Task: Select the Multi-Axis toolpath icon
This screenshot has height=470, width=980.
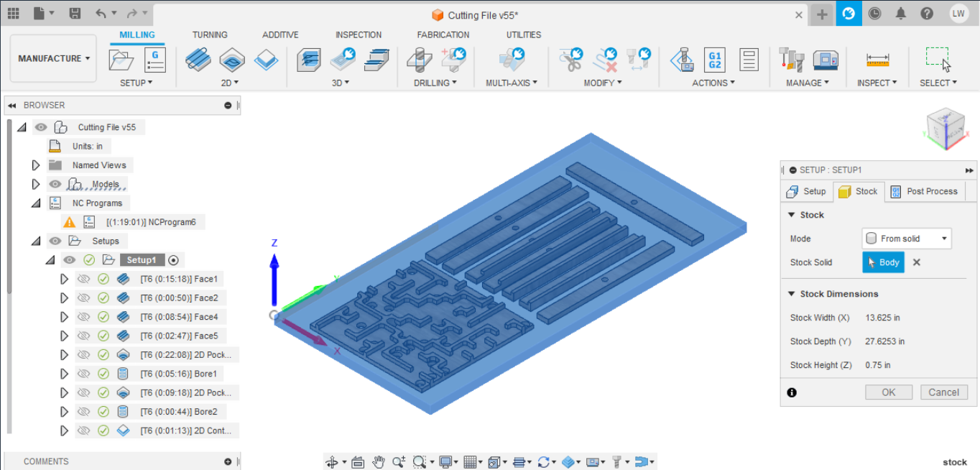Action: coord(512,60)
